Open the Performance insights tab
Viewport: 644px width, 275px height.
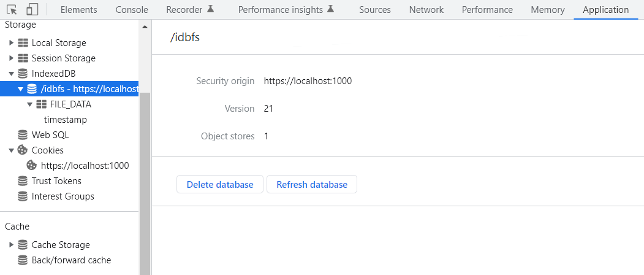[286, 10]
